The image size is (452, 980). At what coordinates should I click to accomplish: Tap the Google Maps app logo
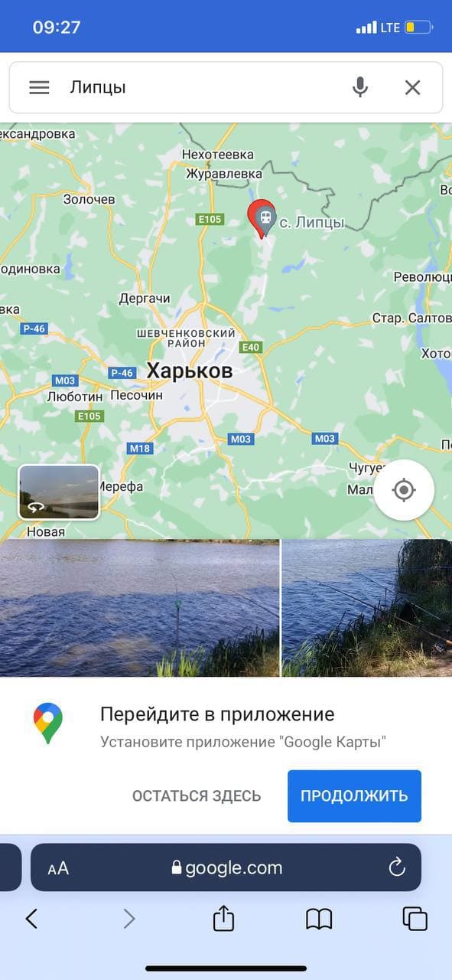coord(48,724)
